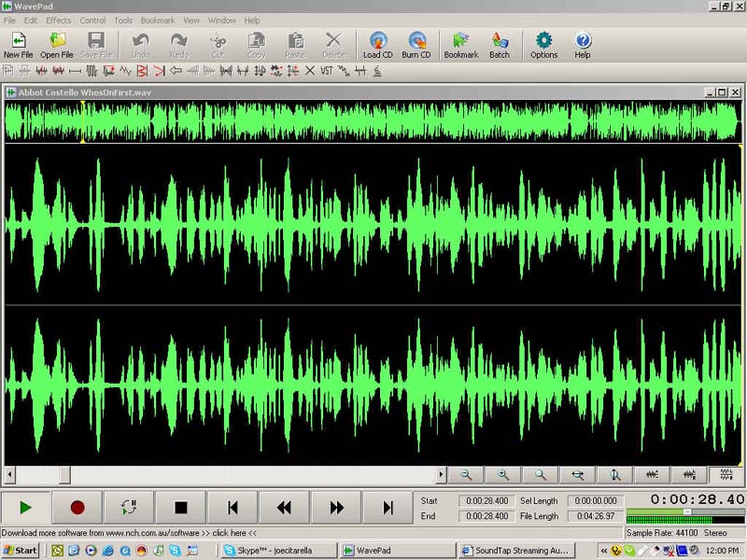Click the Fast Forward button
The image size is (747, 560).
point(336,508)
